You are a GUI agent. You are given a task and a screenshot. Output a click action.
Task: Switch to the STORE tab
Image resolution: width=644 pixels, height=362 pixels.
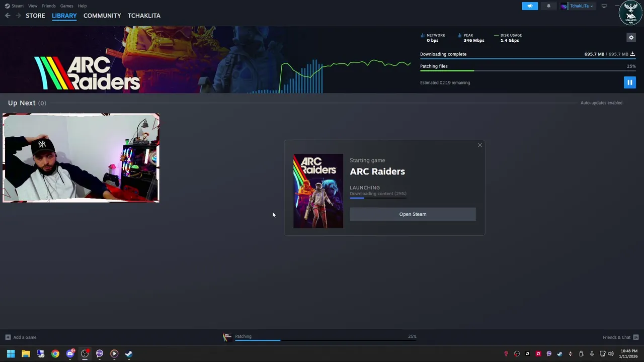(x=35, y=16)
